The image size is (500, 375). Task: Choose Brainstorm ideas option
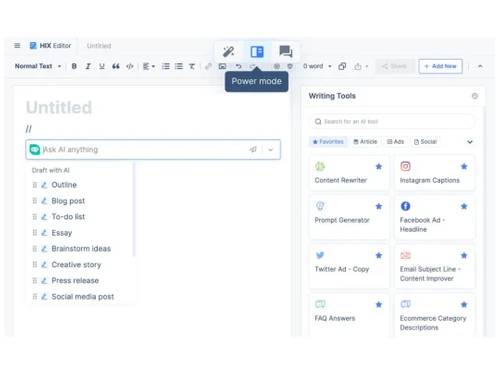tap(80, 249)
